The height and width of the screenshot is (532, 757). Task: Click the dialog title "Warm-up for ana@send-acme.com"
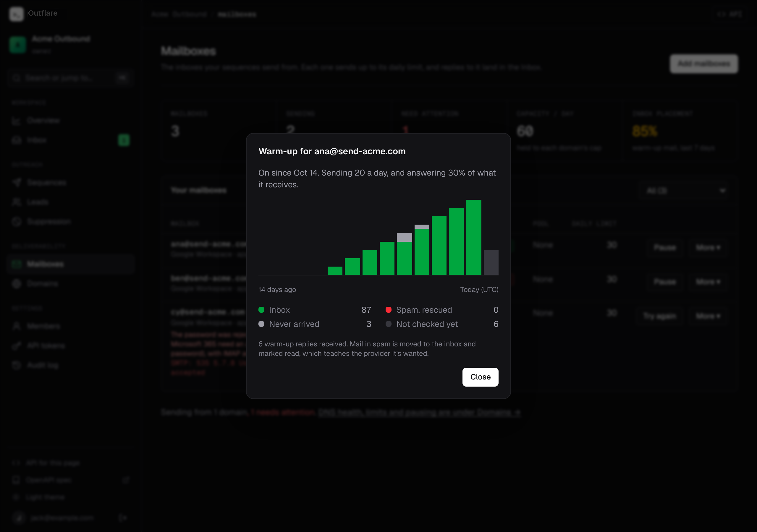pos(332,151)
